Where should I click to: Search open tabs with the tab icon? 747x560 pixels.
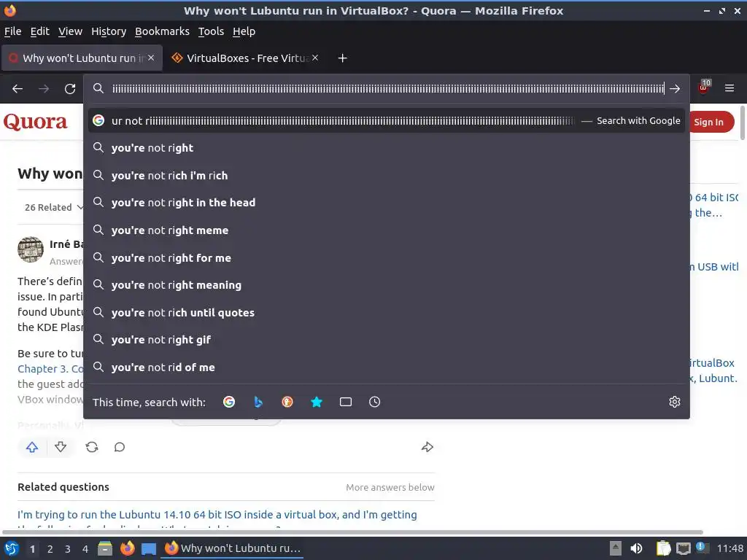[346, 402]
